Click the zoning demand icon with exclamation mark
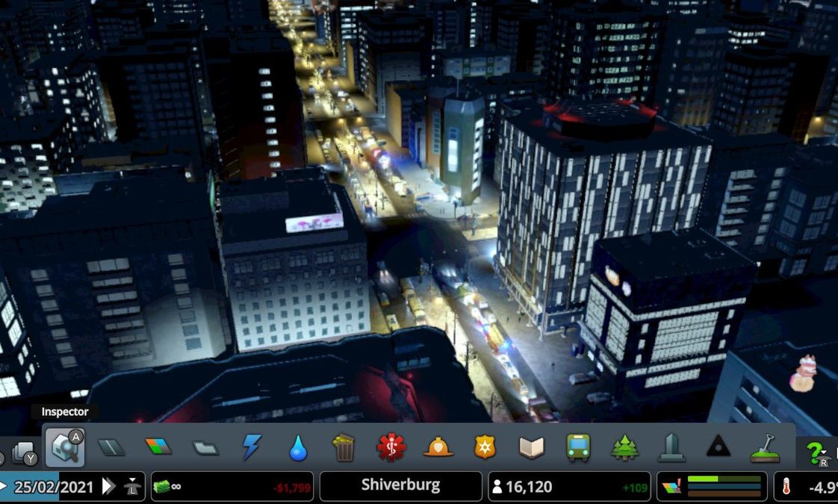This screenshot has height=504, width=838. tap(671, 487)
